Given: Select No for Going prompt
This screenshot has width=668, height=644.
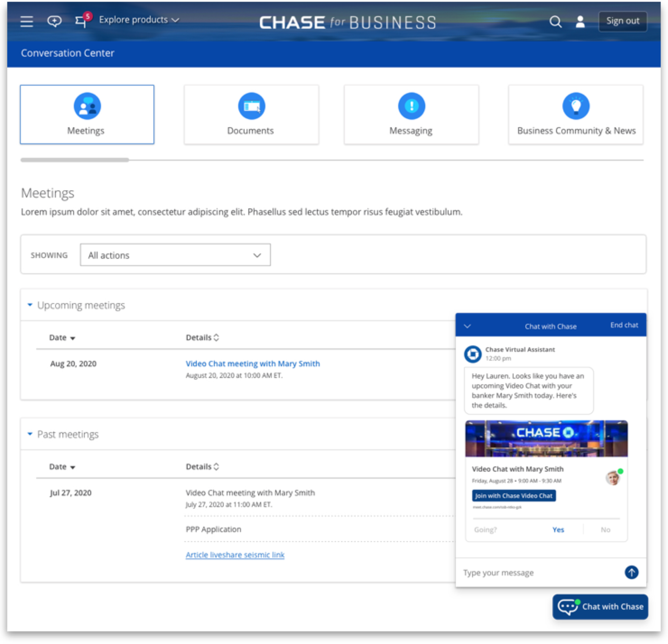Looking at the screenshot, I should [605, 529].
